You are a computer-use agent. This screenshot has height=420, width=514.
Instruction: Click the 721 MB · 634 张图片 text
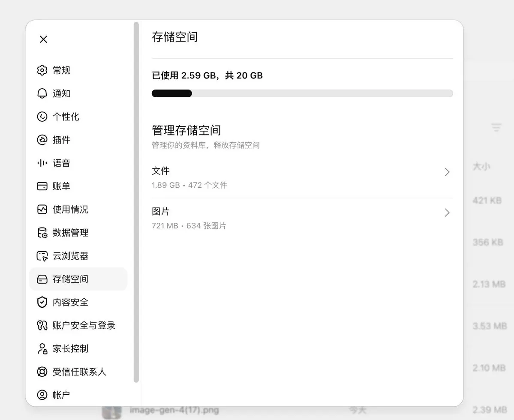pos(189,226)
